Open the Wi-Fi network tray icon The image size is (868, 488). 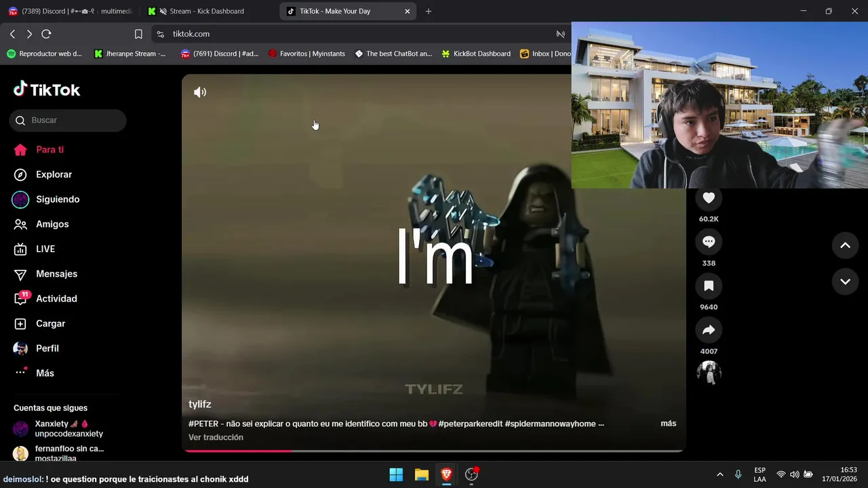[x=781, y=474]
